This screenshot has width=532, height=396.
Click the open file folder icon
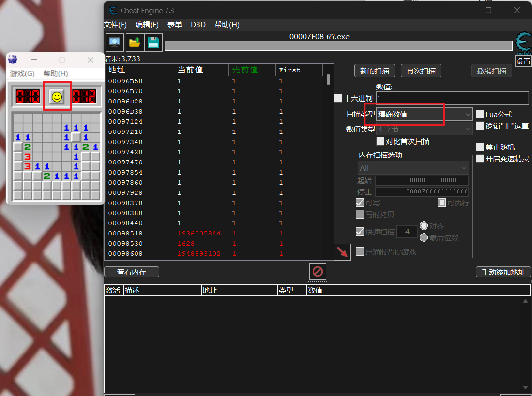coord(134,43)
